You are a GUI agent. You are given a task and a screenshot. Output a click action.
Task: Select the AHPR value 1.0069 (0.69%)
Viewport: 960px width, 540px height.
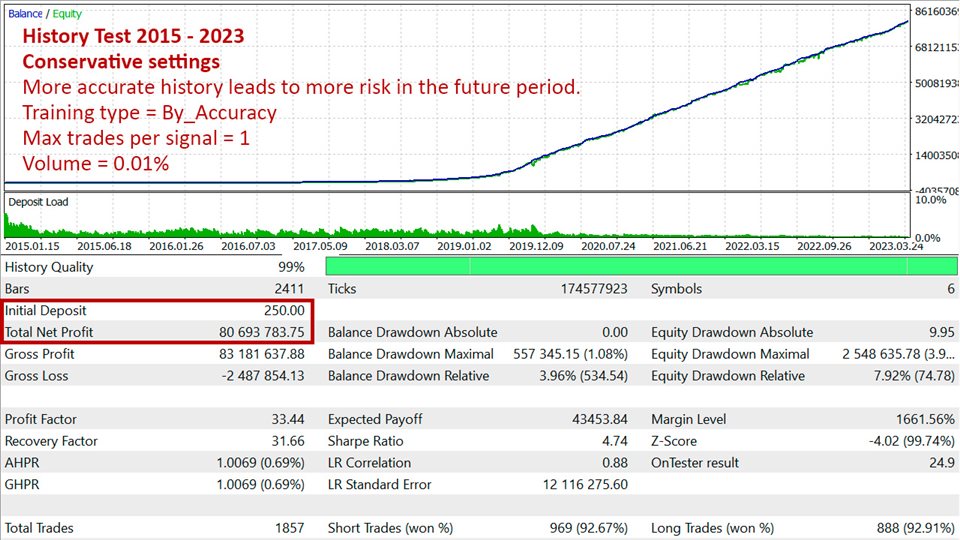tap(260, 463)
